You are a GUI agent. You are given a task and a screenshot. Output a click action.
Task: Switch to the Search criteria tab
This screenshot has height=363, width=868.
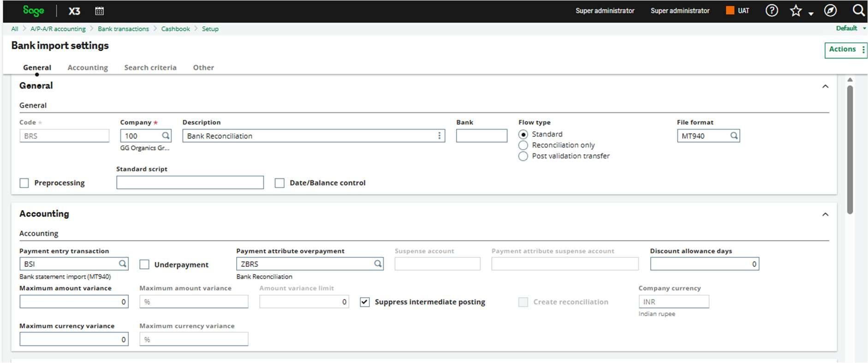click(x=150, y=68)
